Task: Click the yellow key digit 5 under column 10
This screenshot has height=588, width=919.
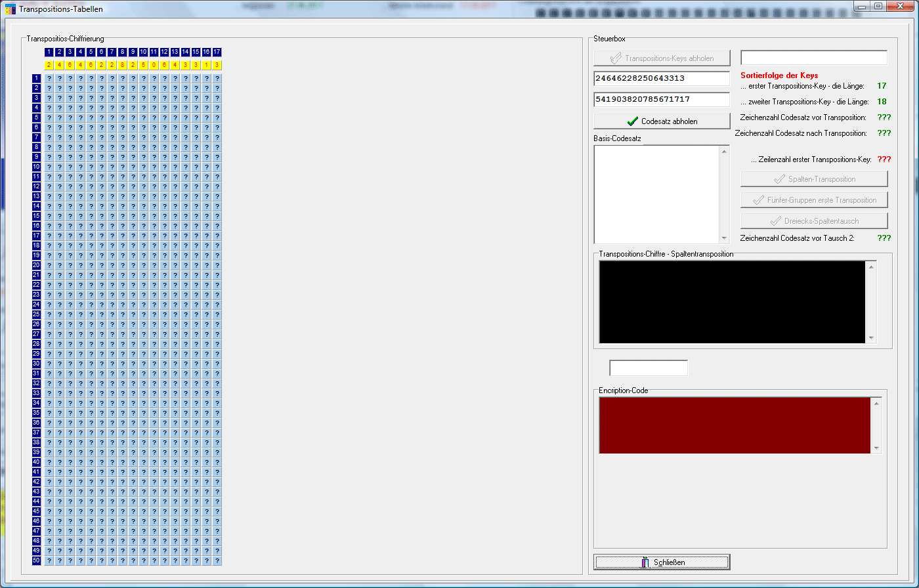Action: pos(143,65)
